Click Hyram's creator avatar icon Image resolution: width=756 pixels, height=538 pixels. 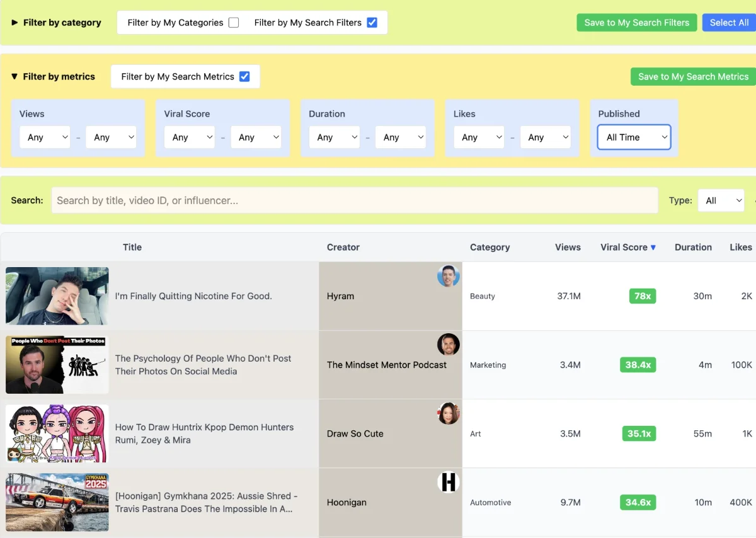448,276
